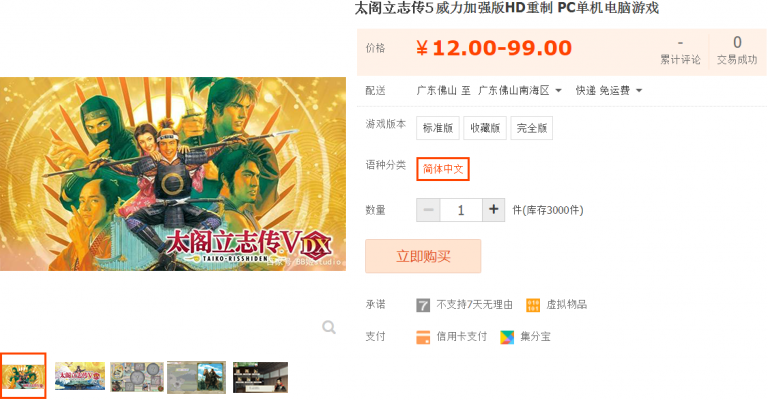Click the 立即购买 buy now button
Viewport: 768px width, 401px height.
423,256
